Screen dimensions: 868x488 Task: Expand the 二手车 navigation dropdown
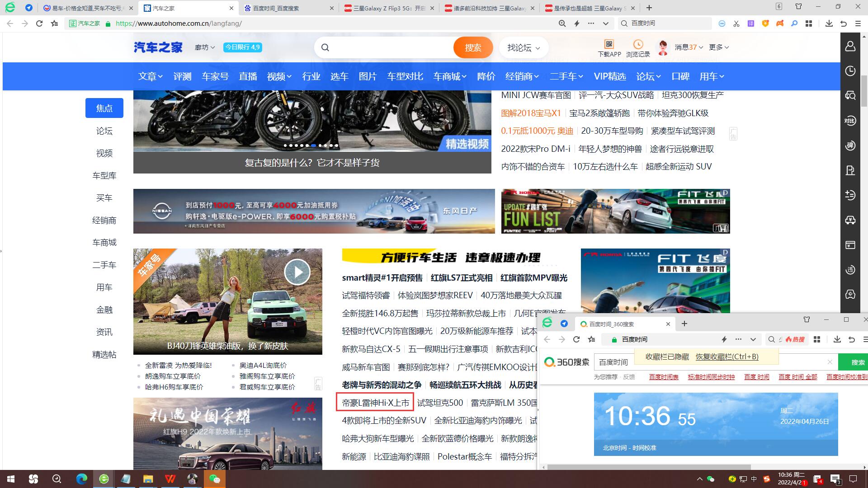click(x=566, y=76)
